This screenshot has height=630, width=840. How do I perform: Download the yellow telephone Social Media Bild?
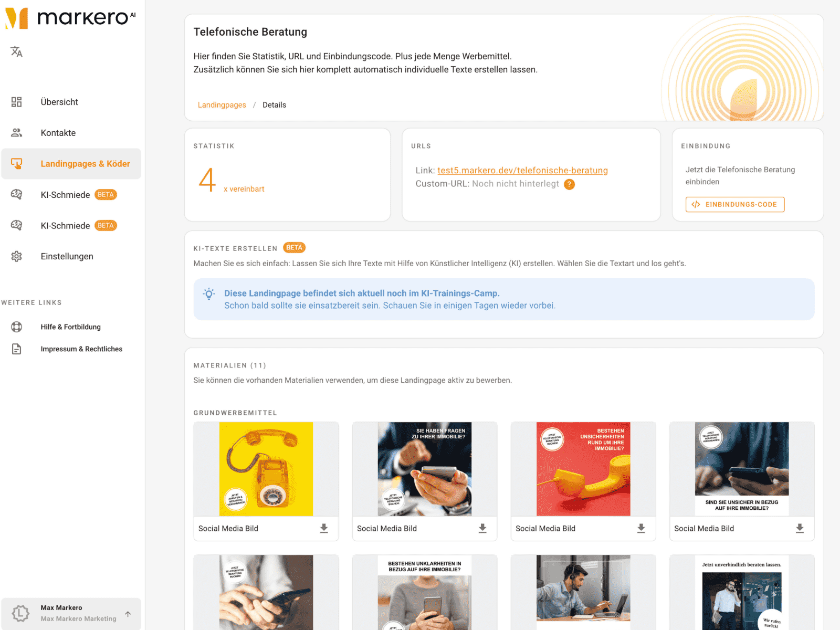[324, 528]
